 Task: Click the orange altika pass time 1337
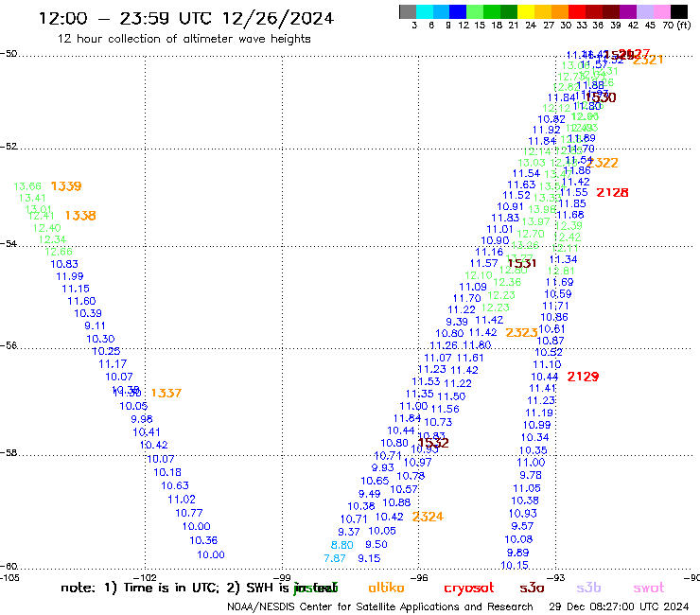point(166,393)
